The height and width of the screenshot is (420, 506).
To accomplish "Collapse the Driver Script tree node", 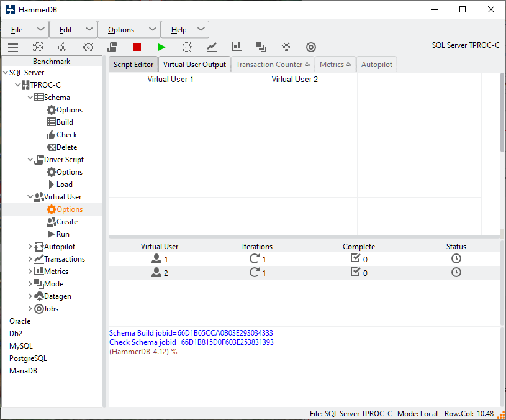I will pos(30,160).
